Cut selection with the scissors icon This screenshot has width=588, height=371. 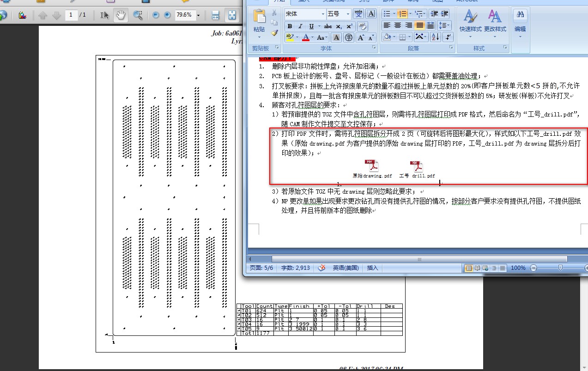coord(274,13)
